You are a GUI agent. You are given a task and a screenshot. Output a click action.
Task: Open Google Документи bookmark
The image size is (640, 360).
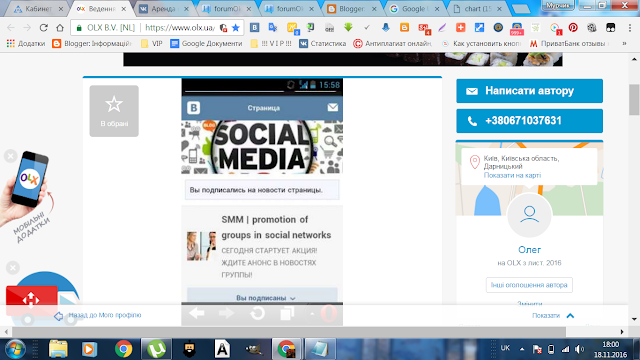tap(206, 44)
